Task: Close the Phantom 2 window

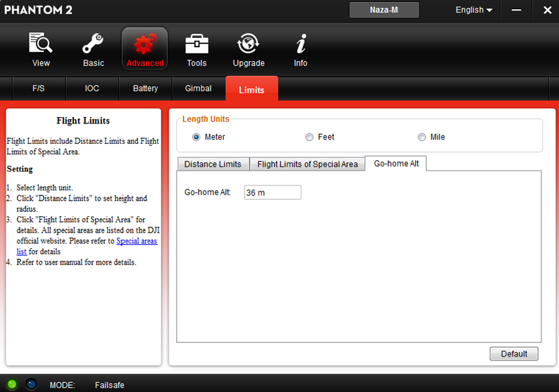Action: [x=547, y=10]
